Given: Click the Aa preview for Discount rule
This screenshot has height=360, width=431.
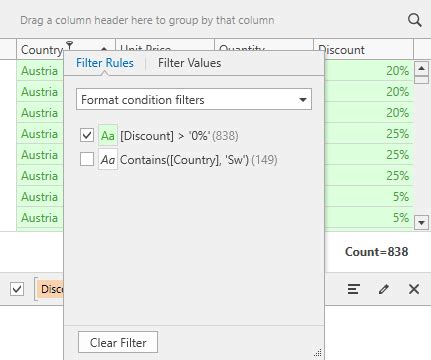Looking at the screenshot, I should coord(108,136).
